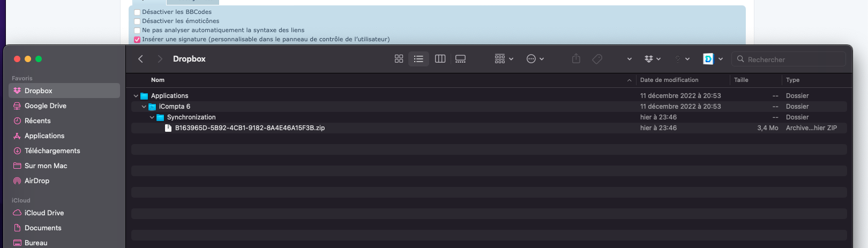Switch Finder to list view
This screenshot has height=248, width=868.
coord(418,59)
